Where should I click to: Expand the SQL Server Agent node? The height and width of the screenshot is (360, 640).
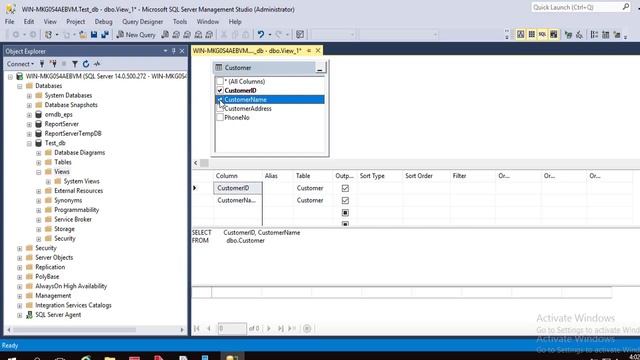coord(20,315)
